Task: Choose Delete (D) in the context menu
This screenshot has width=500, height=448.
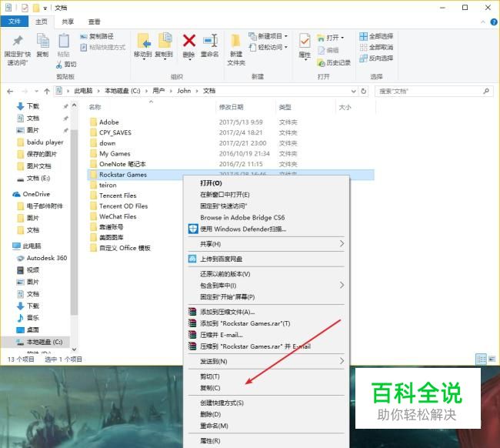Action: point(211,414)
